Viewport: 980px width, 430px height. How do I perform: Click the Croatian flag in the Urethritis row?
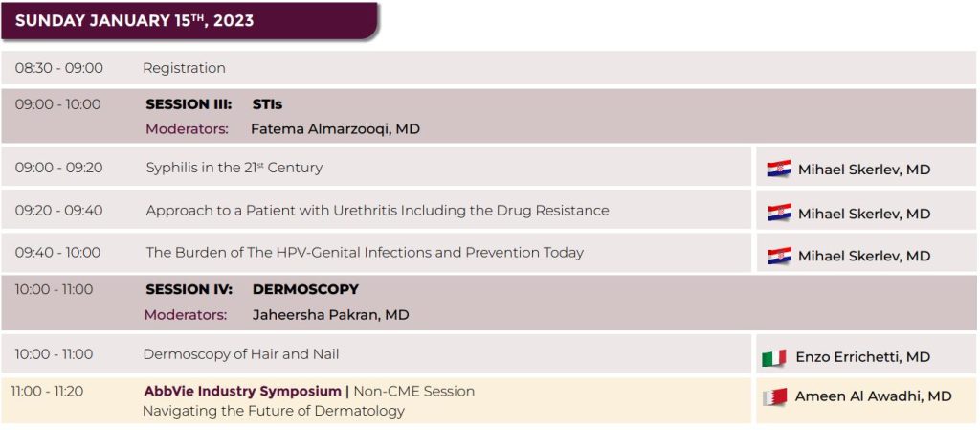click(x=779, y=213)
